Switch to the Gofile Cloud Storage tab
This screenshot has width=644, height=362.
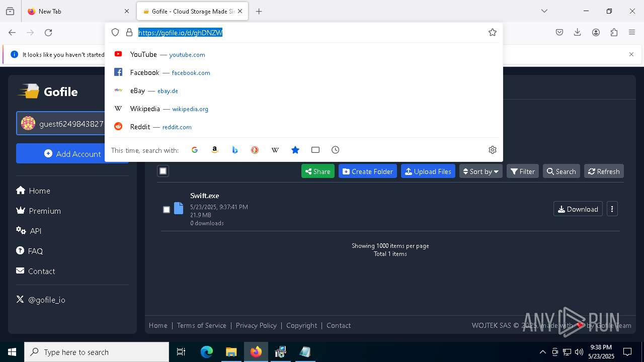(x=192, y=11)
